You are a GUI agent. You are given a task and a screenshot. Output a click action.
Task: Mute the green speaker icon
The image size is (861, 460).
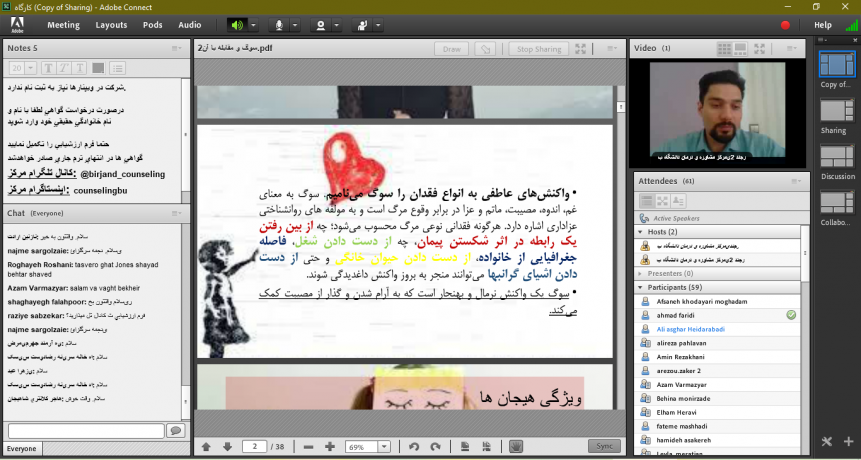point(237,25)
